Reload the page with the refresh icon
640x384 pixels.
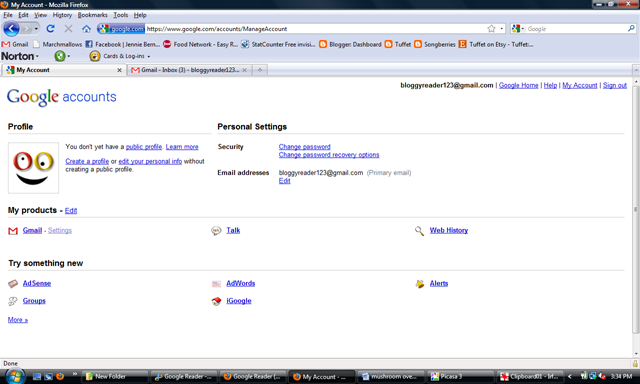click(50, 29)
